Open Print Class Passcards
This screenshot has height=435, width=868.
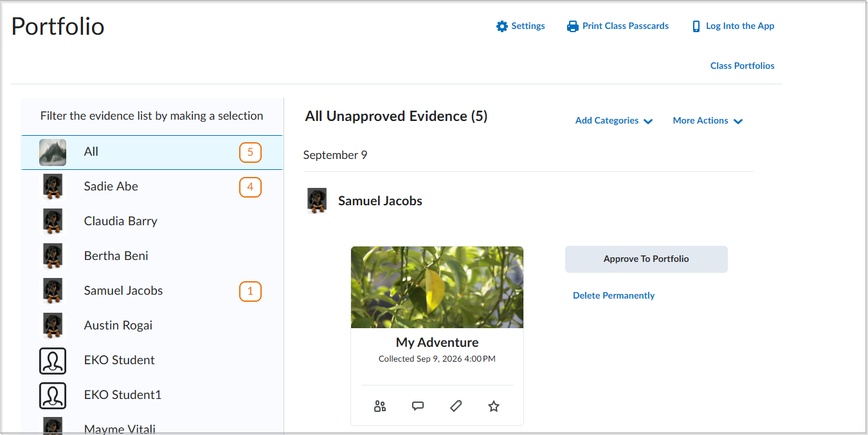(618, 26)
